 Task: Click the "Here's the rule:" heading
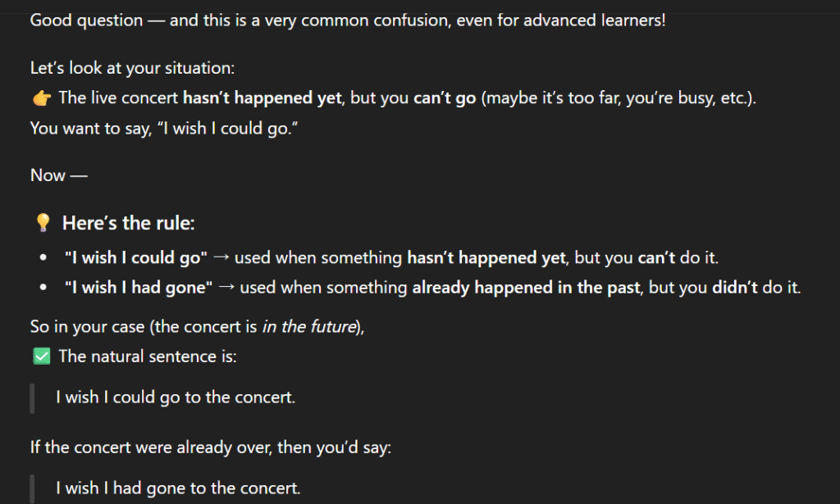pos(129,223)
